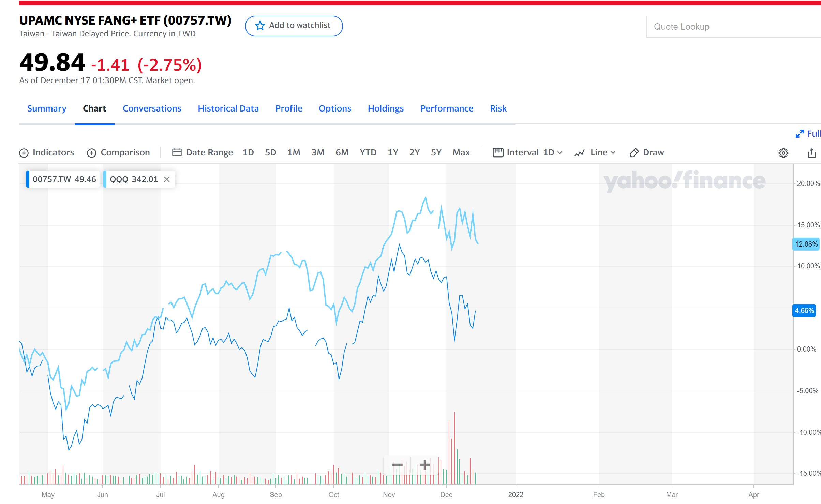Viewport: 821px width, 504px height.
Task: Select the YTD date range
Action: [368, 152]
